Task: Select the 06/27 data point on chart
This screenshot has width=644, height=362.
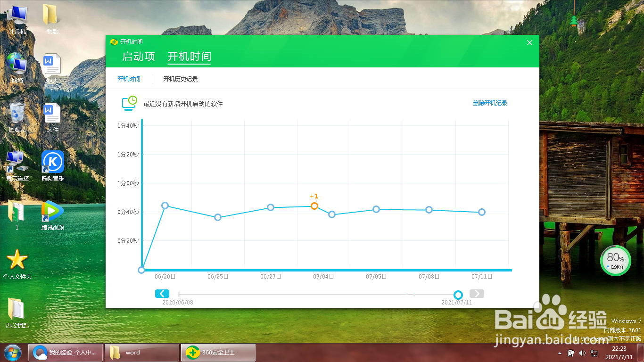Action: pyautogui.click(x=271, y=207)
